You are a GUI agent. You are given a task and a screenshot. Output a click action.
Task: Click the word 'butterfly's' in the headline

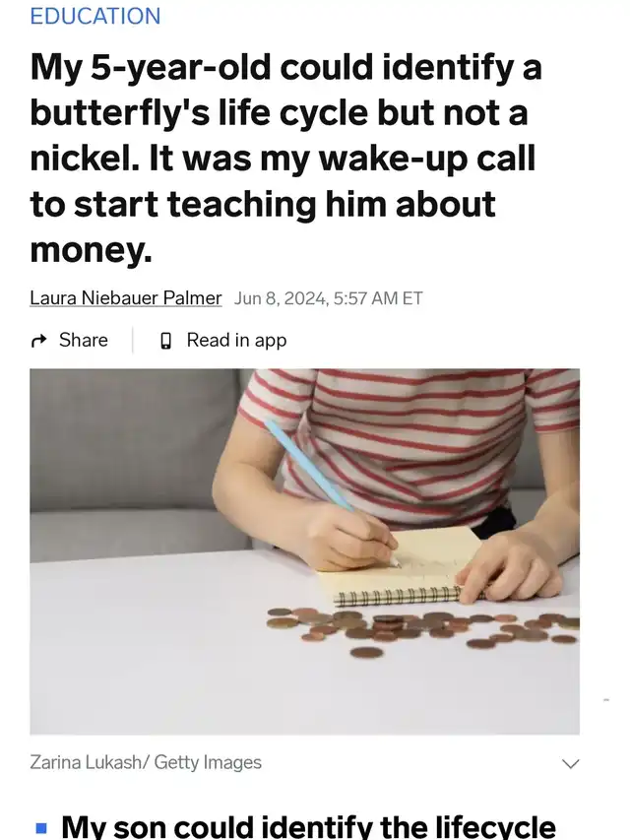[x=120, y=113]
